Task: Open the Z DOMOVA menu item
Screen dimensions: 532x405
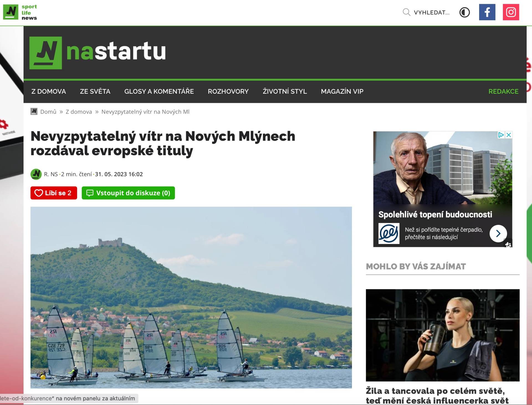Action: click(x=48, y=91)
